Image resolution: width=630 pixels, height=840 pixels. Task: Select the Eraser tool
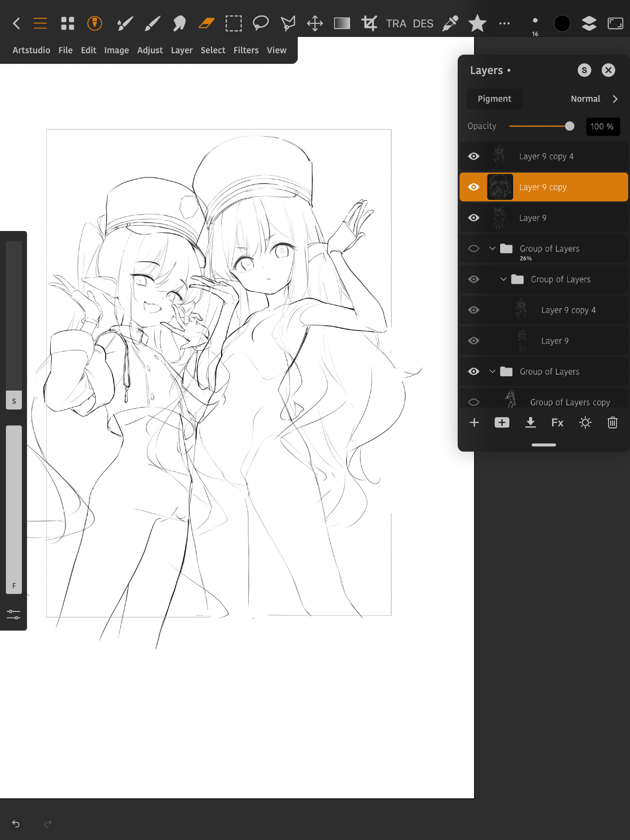(x=206, y=24)
